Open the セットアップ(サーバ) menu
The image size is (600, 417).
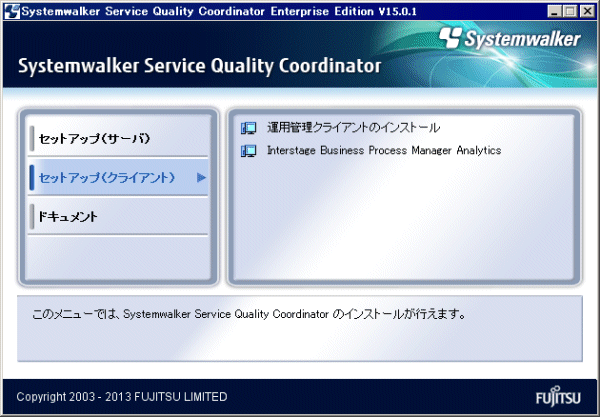pos(118,138)
